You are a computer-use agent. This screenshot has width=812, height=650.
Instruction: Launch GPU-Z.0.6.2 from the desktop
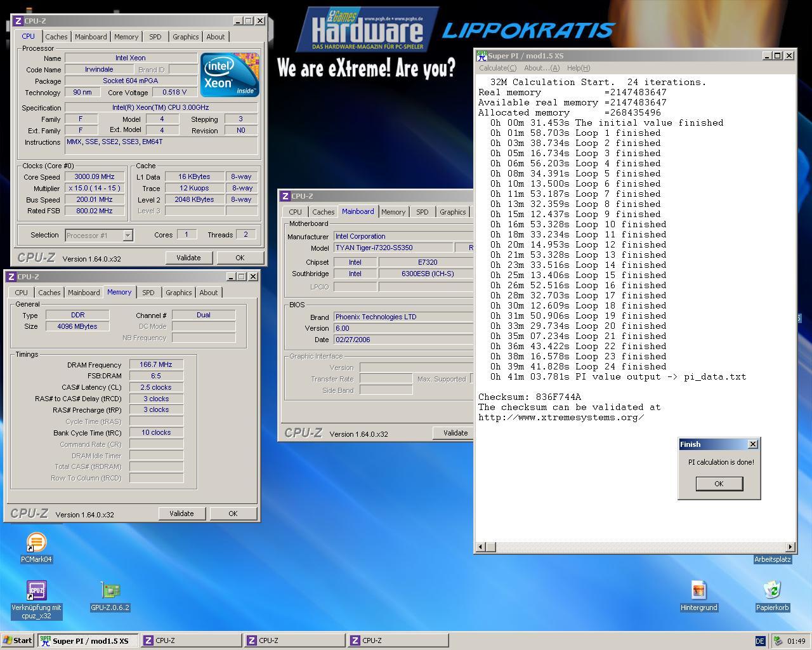coord(110,597)
